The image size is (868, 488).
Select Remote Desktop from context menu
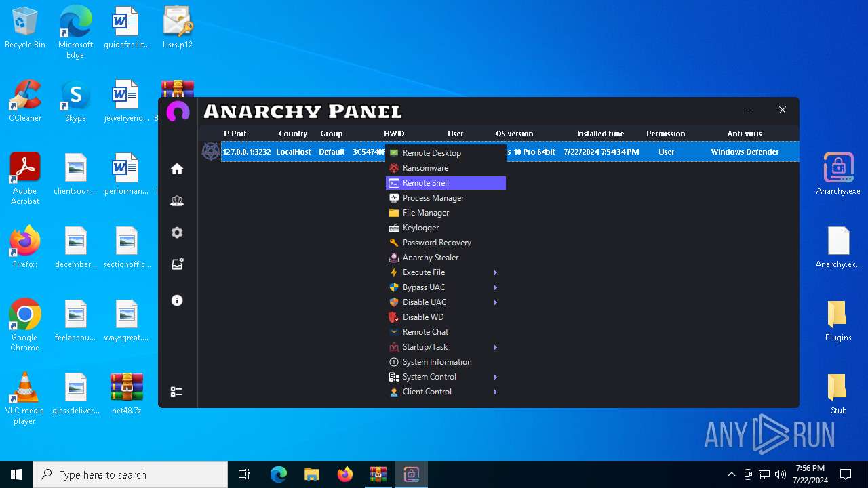(x=446, y=153)
